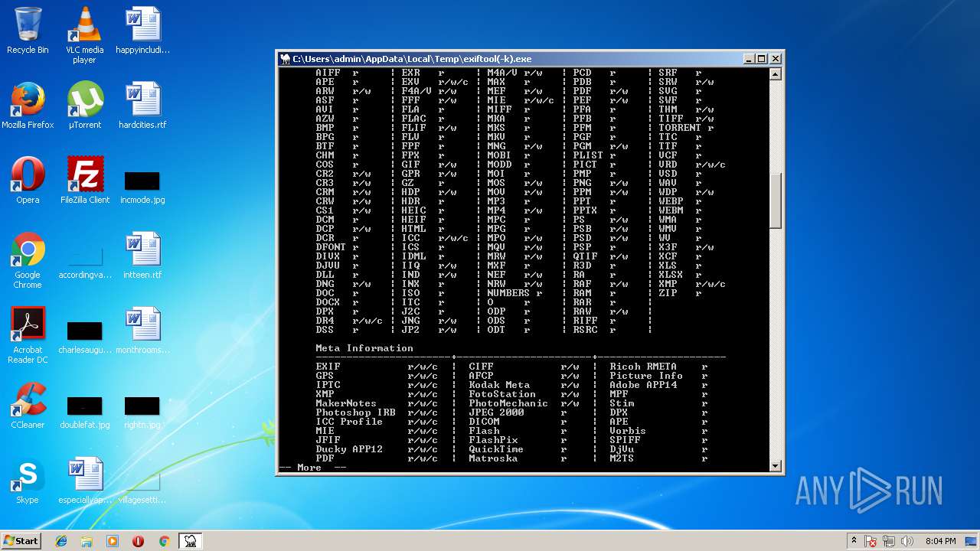Select hardcities.rtf document icon
The width and height of the screenshot is (980, 551).
142,106
